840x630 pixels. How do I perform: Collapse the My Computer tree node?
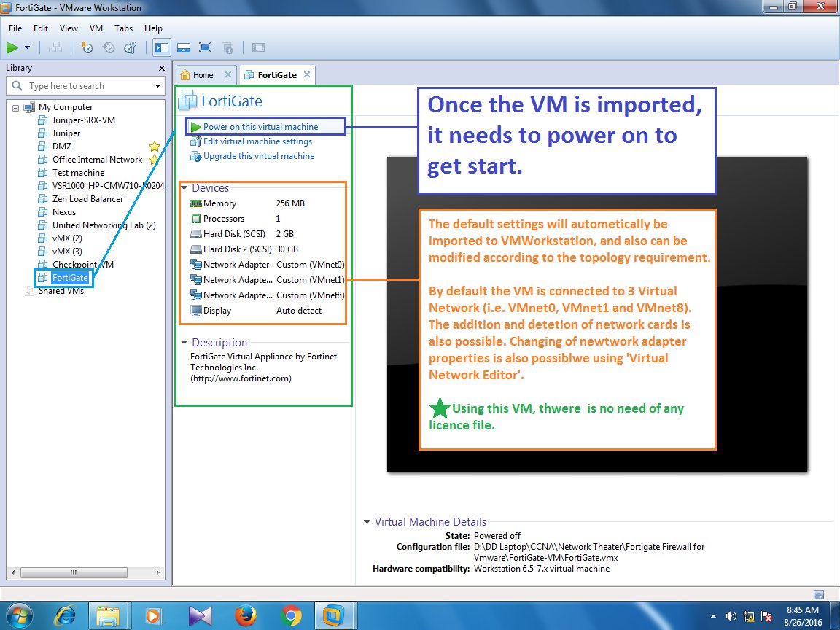[x=15, y=108]
